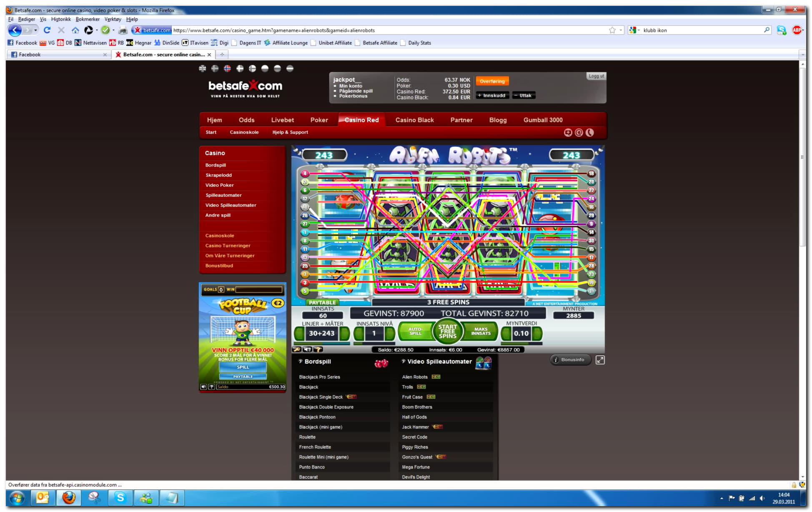Select the British flag language
This screenshot has width=812, height=512.
(x=203, y=68)
